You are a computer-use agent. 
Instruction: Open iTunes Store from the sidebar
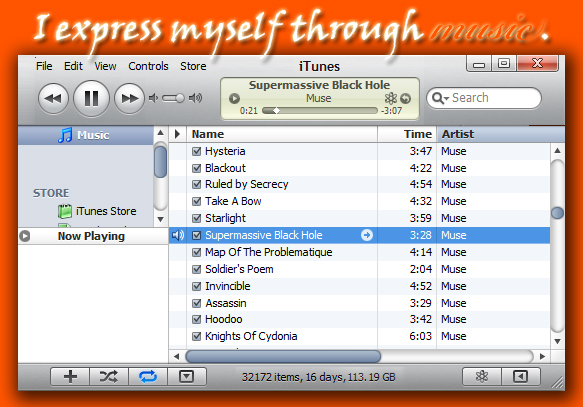tap(106, 211)
